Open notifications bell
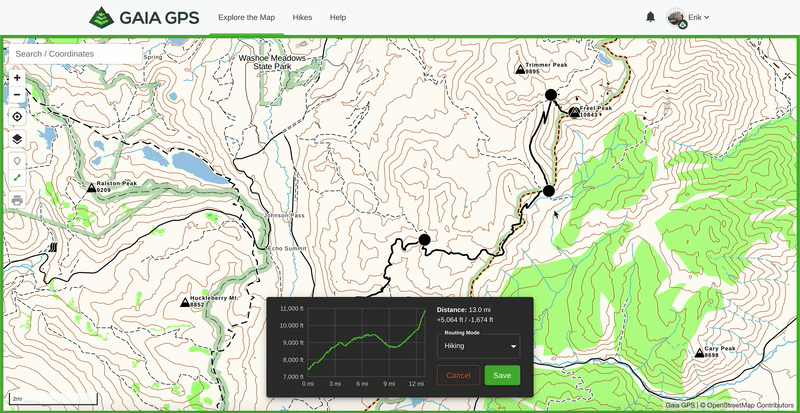Viewport: 800px width, 413px height. click(651, 17)
